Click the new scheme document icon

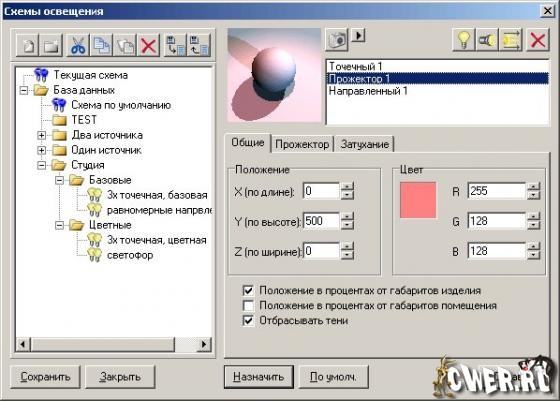(x=28, y=45)
